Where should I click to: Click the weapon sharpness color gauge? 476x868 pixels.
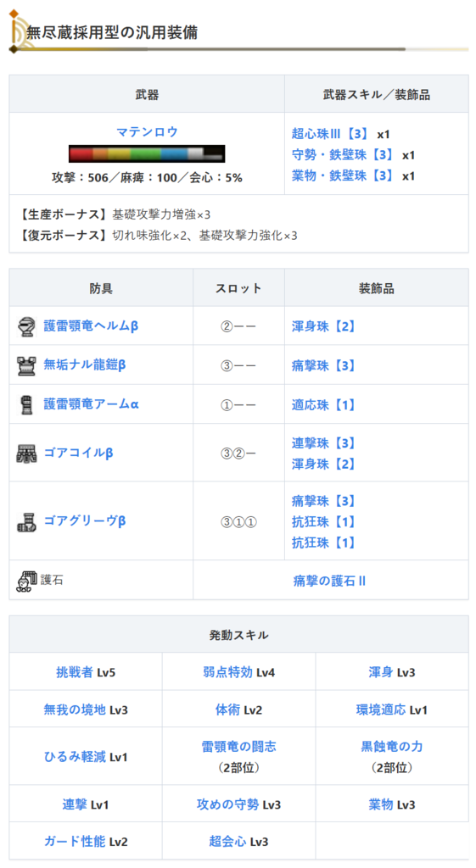[x=147, y=154]
